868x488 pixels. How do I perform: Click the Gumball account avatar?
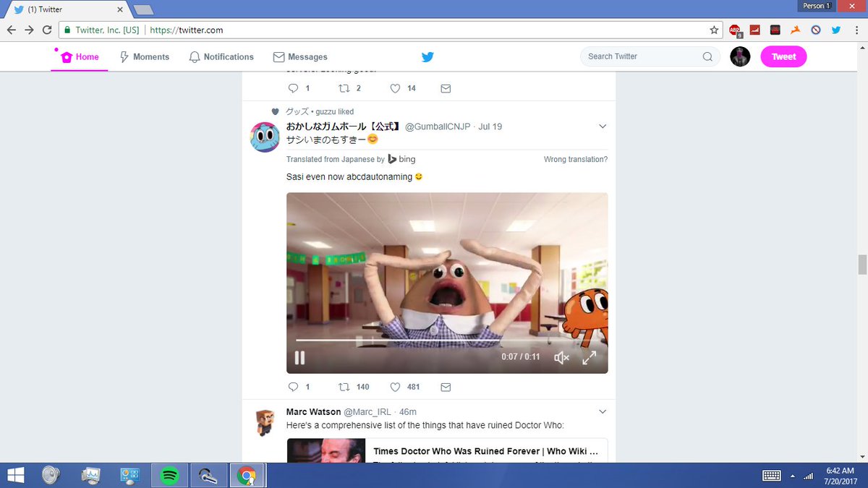265,137
